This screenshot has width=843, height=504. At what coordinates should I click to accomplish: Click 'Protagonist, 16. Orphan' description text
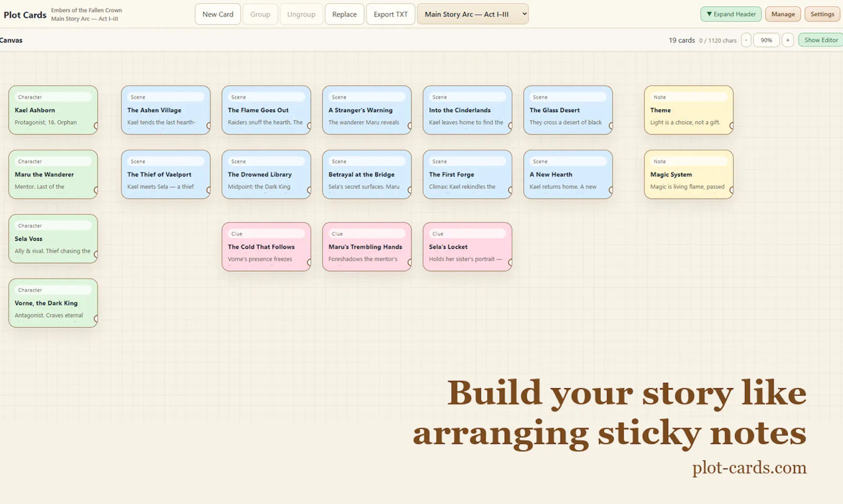pos(46,122)
